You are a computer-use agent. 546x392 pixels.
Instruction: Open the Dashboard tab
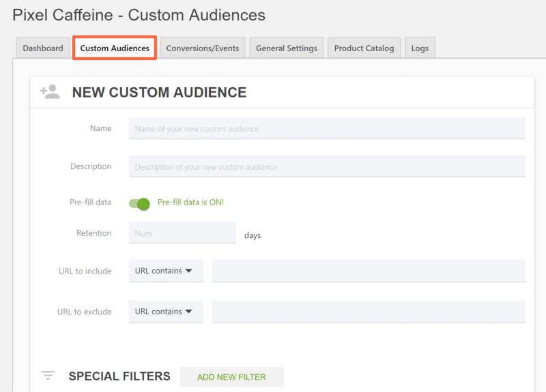click(x=43, y=48)
